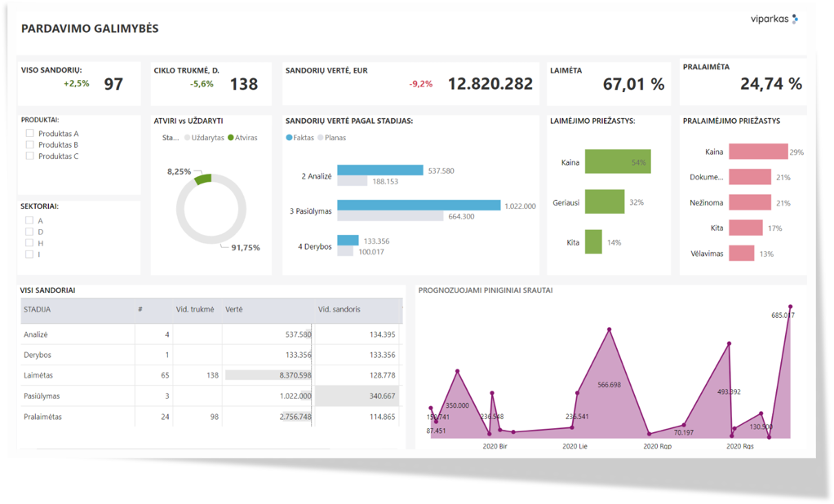The image size is (834, 504).
Task: Check the Produktas A checkbox
Action: pos(29,134)
